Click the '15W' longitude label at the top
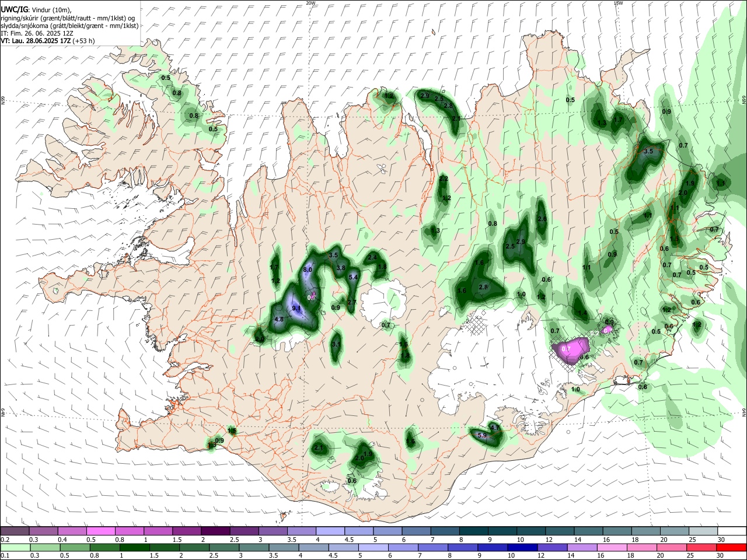The height and width of the screenshot is (560, 747). [618, 3]
